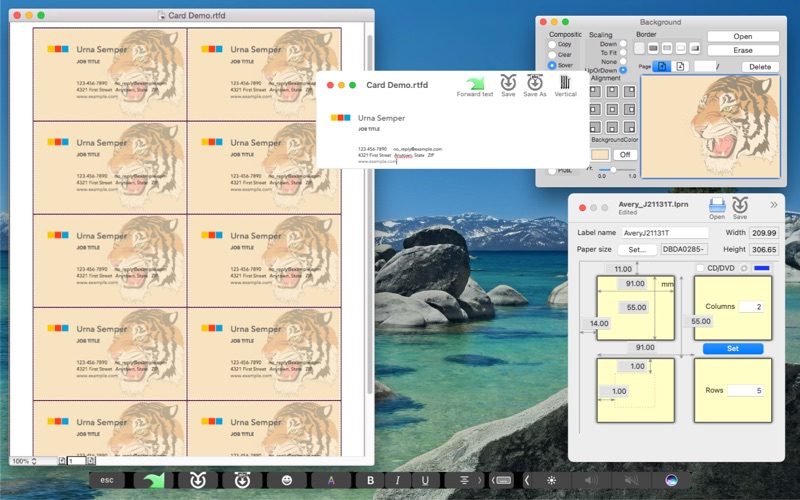Adjust the 0.0 to 1.0 opacity slider
Image resolution: width=800 pixels, height=500 pixels.
[x=617, y=169]
